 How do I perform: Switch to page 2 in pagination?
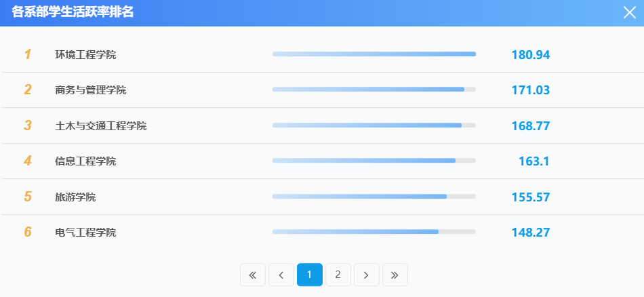(338, 275)
